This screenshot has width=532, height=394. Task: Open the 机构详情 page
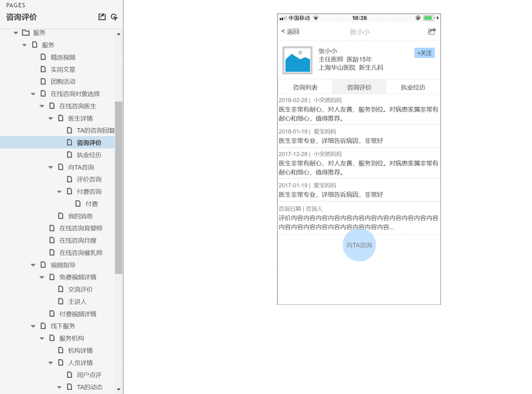(80, 350)
